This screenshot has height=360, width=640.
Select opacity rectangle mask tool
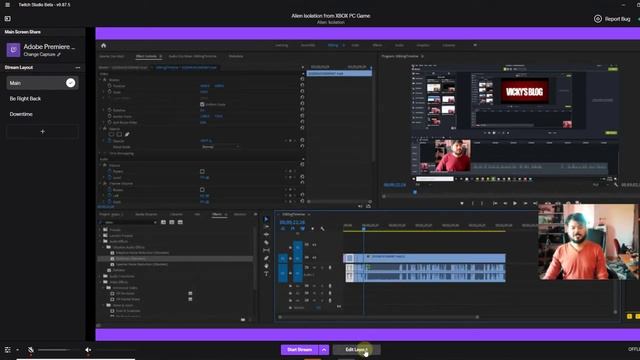(119, 134)
